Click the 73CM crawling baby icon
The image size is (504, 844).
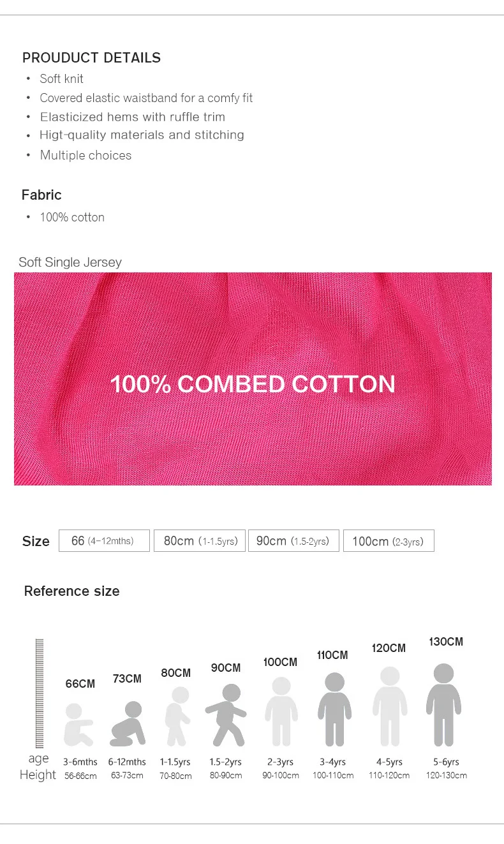(128, 724)
